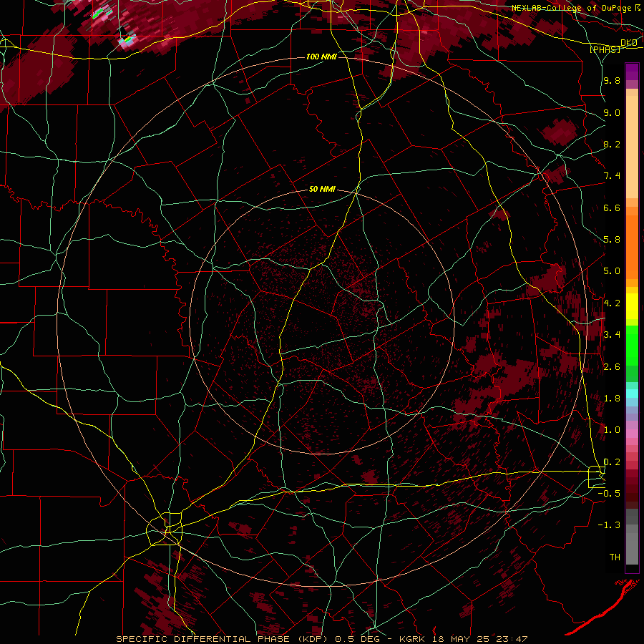This screenshot has width=644, height=644.
Task: Click the 1.8 value on color scale
Action: pyautogui.click(x=612, y=399)
